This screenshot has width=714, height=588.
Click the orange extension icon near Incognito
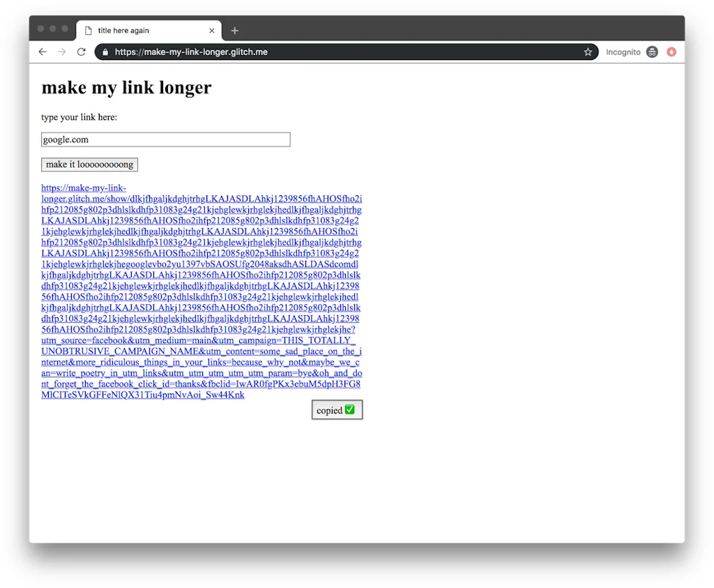(671, 52)
